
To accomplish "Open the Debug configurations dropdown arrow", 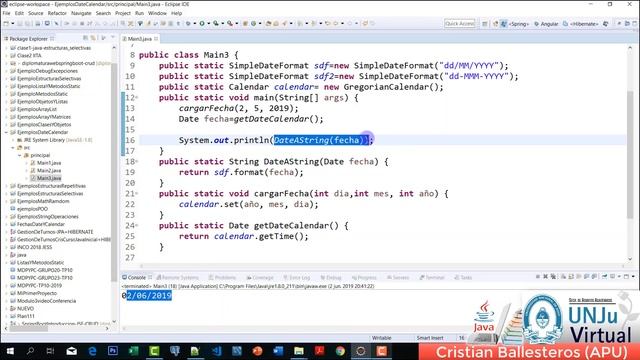I will (x=195, y=24).
